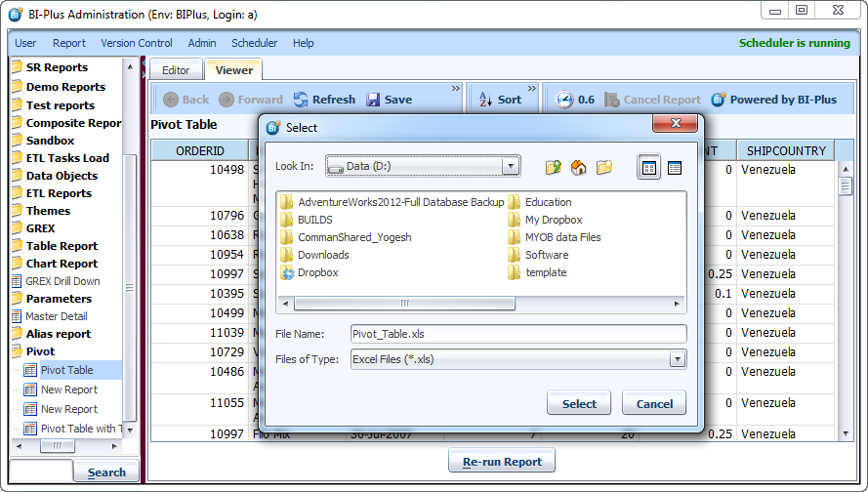The image size is (868, 492).
Task: Switch file dialog to Details view
Action: click(674, 168)
